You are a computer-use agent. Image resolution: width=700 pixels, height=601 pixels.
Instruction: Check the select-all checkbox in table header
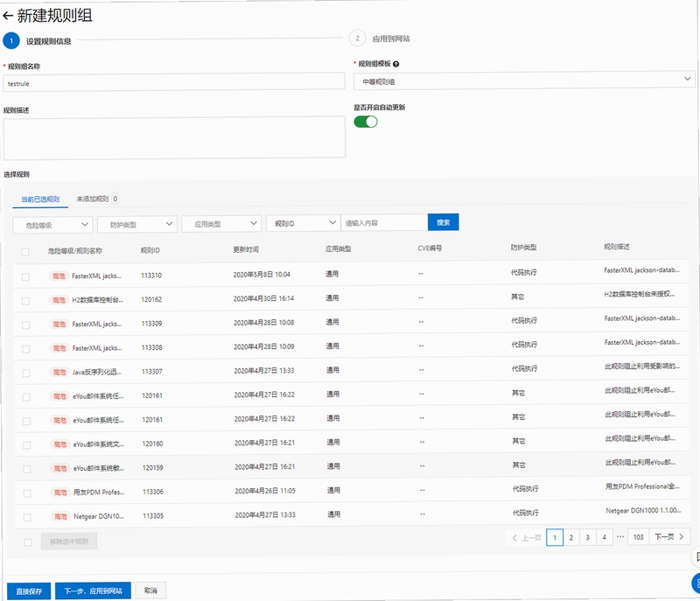(x=25, y=252)
